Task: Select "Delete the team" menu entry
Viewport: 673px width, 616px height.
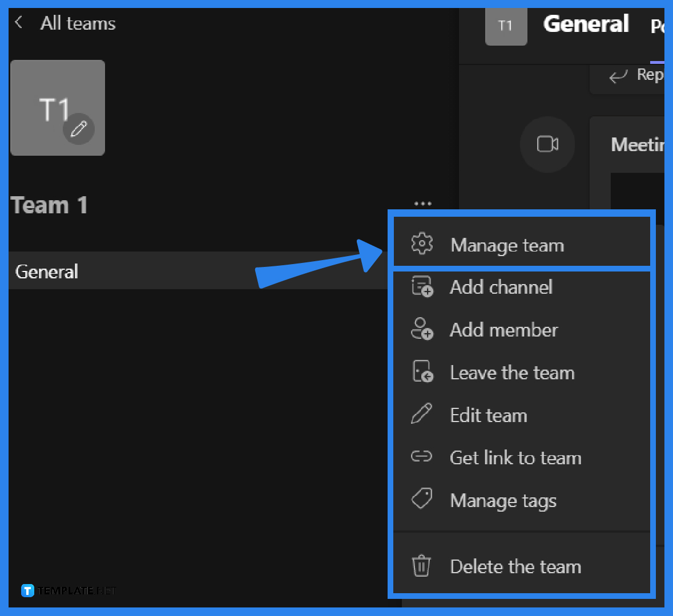Action: pos(514,566)
